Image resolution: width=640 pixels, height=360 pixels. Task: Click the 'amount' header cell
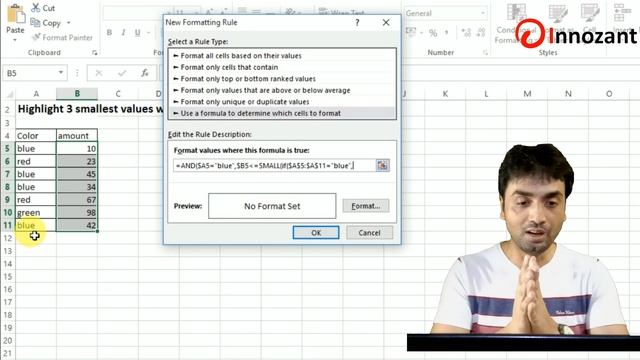click(77, 136)
